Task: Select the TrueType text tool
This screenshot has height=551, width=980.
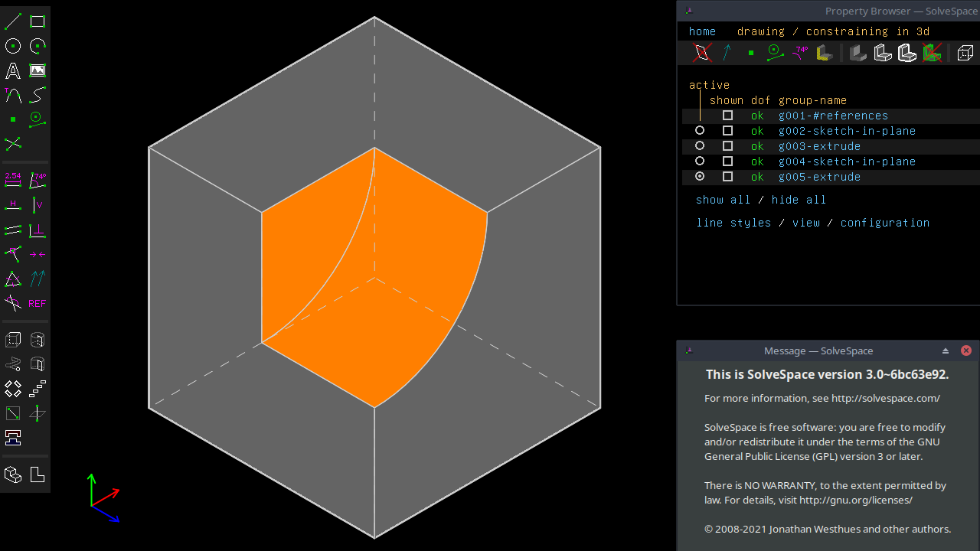Action: 13,70
